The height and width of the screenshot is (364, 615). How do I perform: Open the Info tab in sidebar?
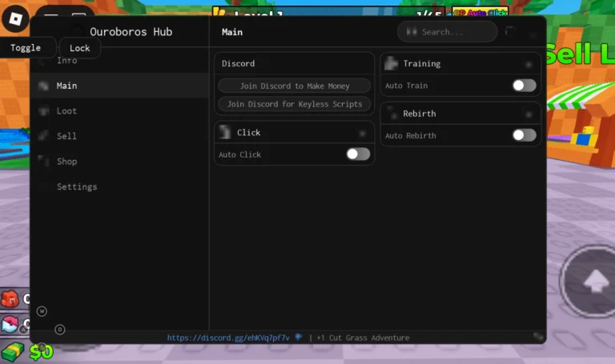tap(66, 60)
